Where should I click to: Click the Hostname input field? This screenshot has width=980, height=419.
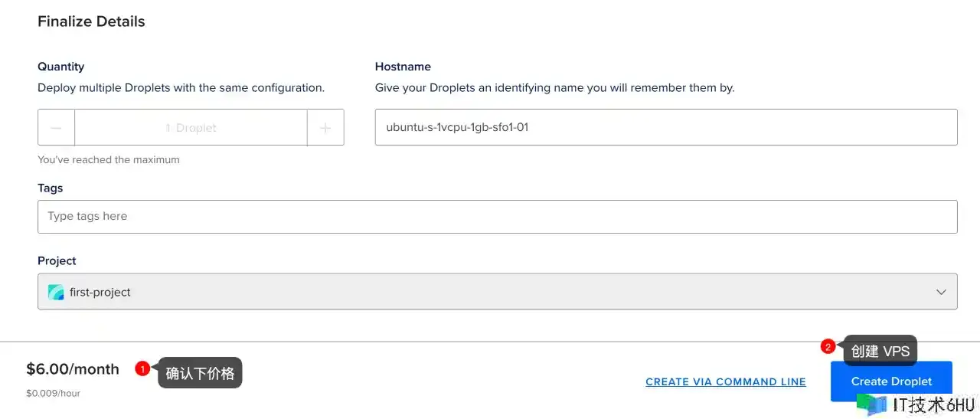point(665,127)
